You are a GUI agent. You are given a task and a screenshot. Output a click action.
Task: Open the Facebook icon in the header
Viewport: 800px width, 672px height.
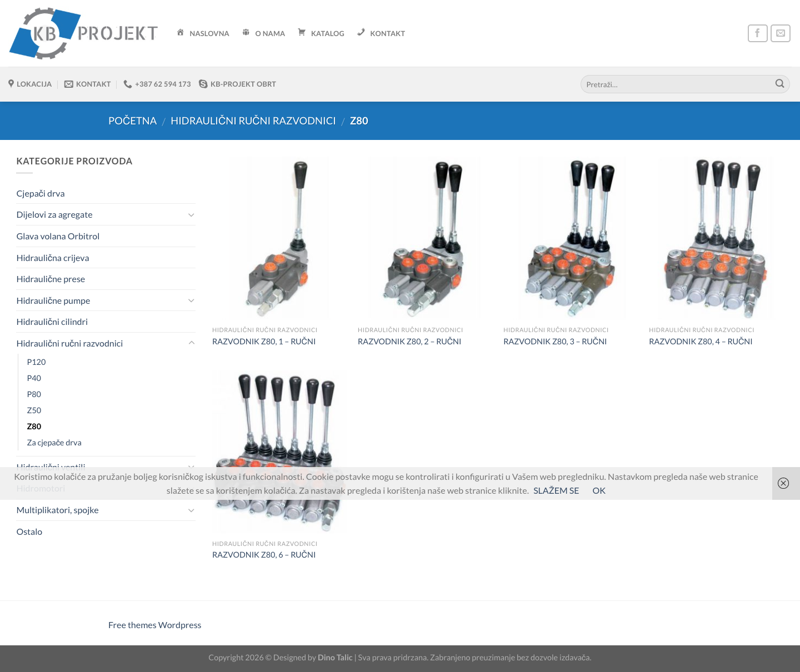coord(757,33)
